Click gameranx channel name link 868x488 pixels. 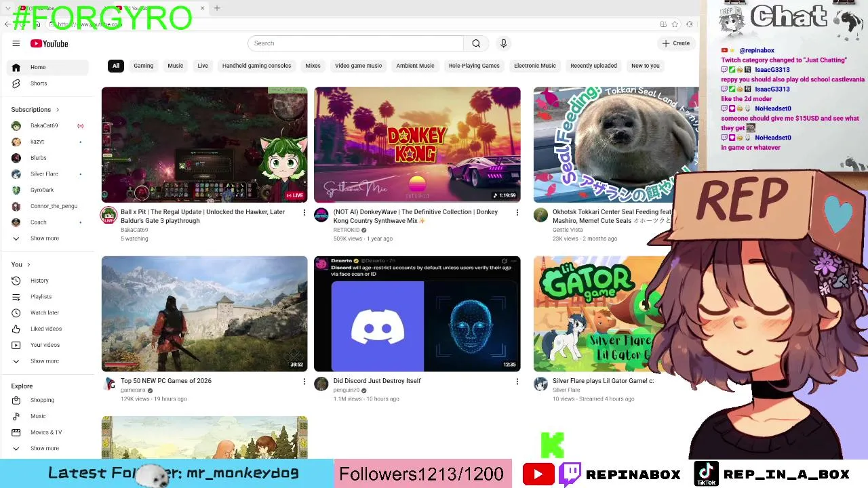pos(133,390)
